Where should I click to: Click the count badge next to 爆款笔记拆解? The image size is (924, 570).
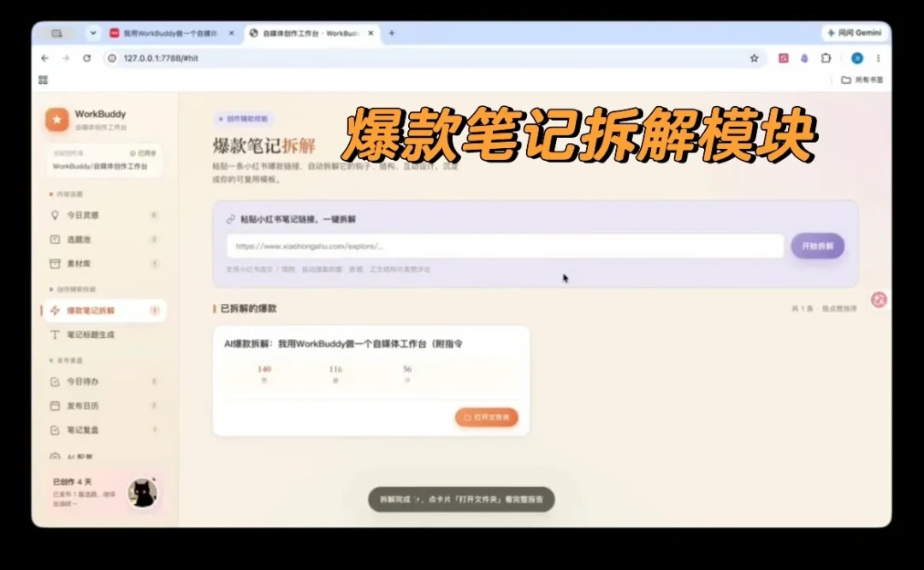point(154,311)
